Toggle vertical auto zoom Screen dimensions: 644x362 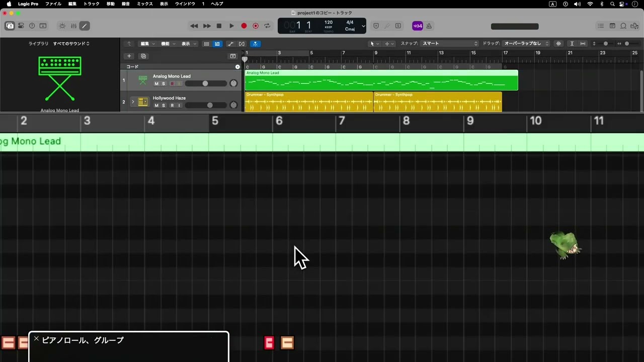click(572, 44)
